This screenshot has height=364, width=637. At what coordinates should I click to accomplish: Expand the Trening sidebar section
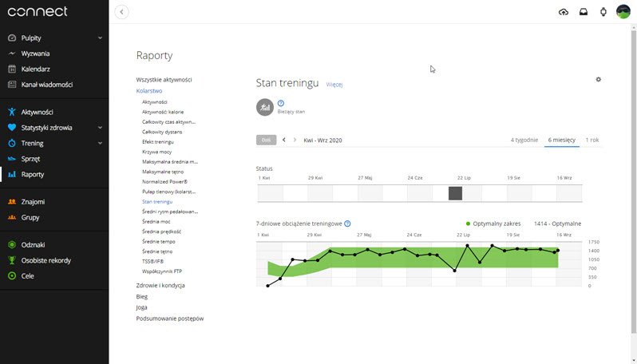pyautogui.click(x=100, y=143)
